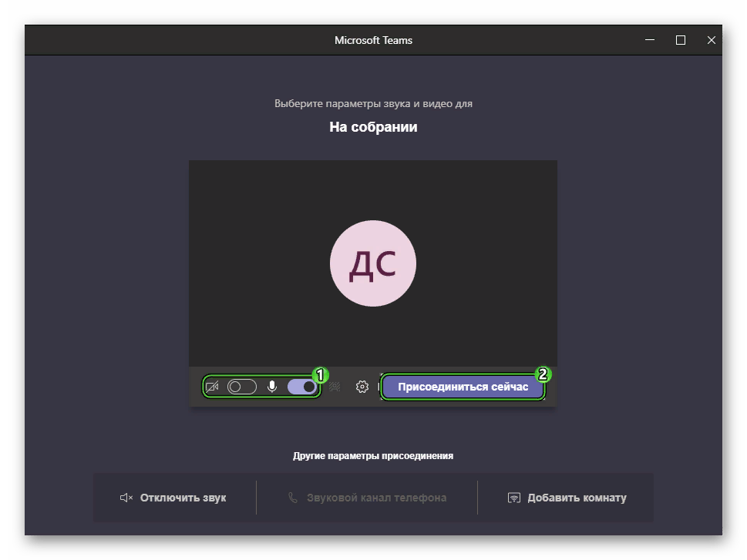Click the background blur effects icon
This screenshot has height=560, width=747.
click(335, 387)
